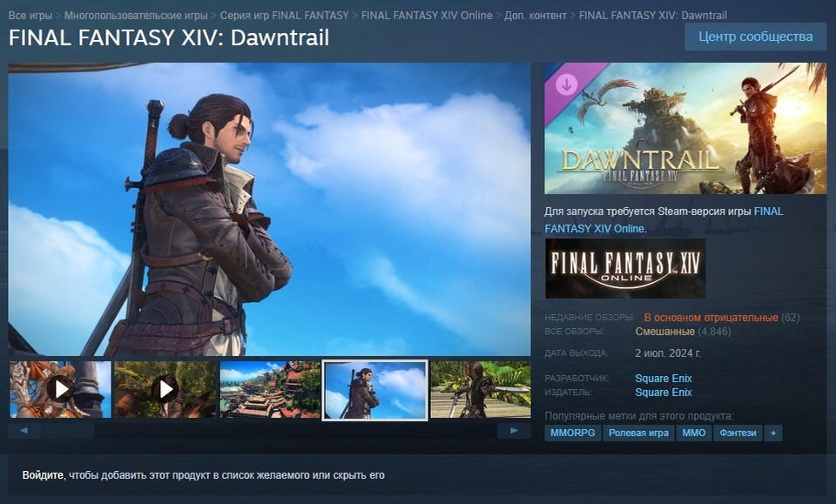The height and width of the screenshot is (504, 836).
Task: Select the harbor town screenshot thumbnail
Action: click(x=270, y=389)
